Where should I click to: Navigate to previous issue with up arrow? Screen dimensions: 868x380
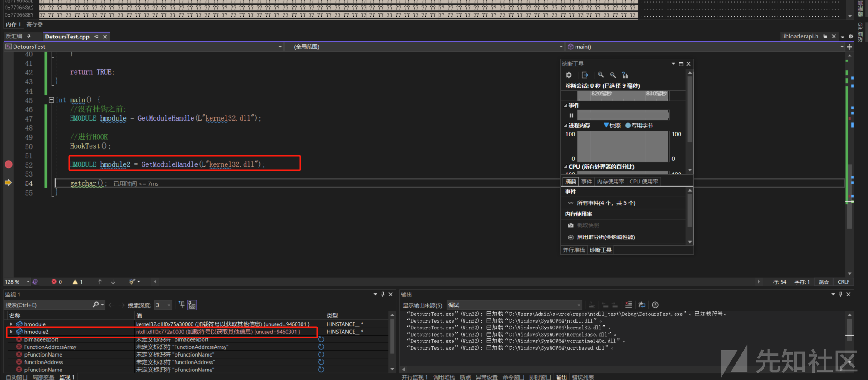point(100,282)
